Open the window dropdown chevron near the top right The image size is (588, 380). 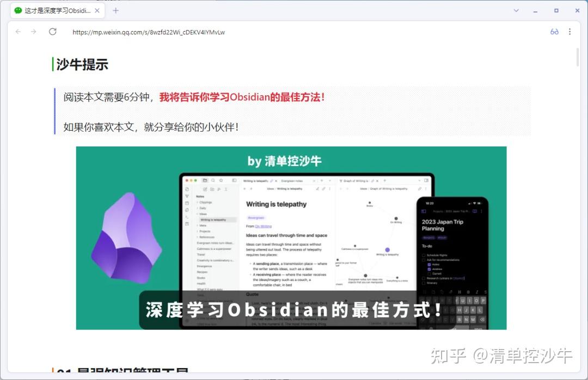point(516,10)
